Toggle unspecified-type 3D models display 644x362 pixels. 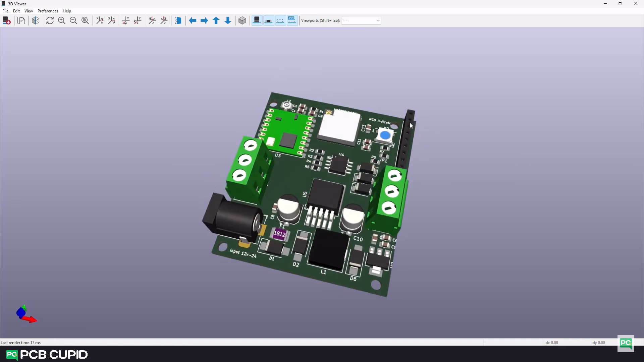coord(280,21)
